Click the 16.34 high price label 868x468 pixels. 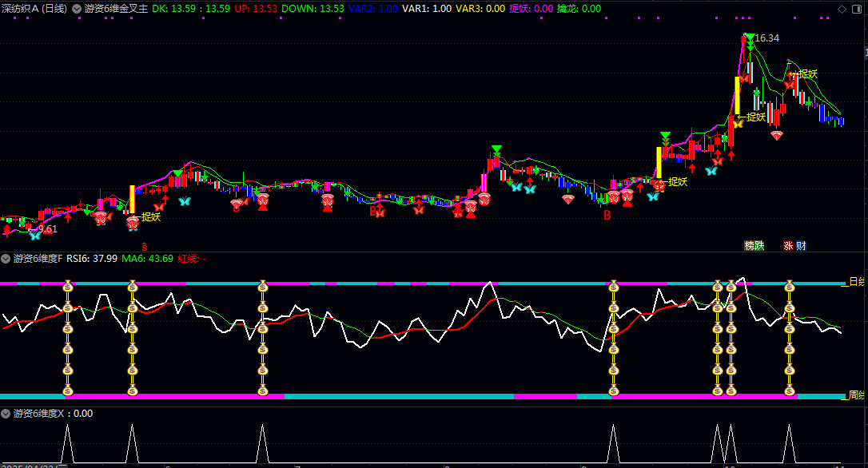click(766, 38)
